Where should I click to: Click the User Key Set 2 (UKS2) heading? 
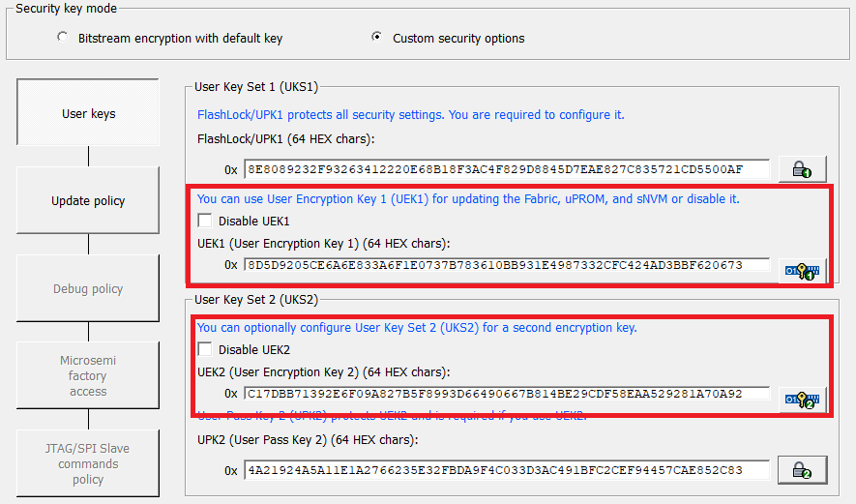tap(256, 300)
